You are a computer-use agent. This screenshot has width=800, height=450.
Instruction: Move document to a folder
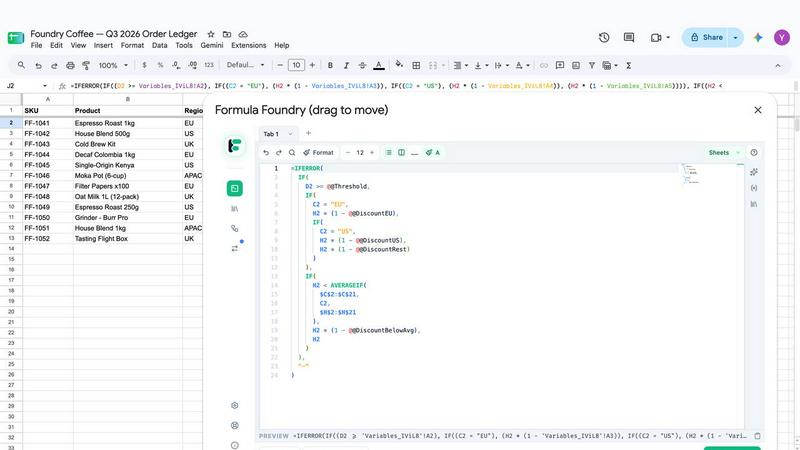click(227, 34)
